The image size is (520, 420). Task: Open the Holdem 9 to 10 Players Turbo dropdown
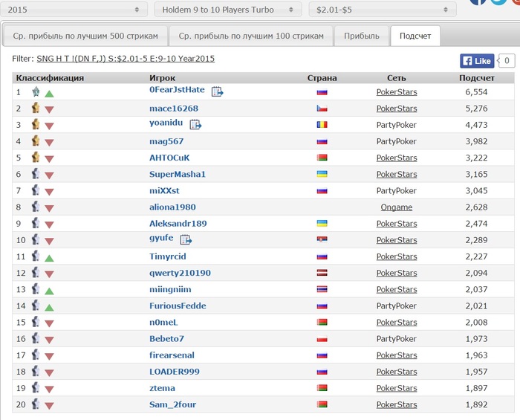point(228,10)
